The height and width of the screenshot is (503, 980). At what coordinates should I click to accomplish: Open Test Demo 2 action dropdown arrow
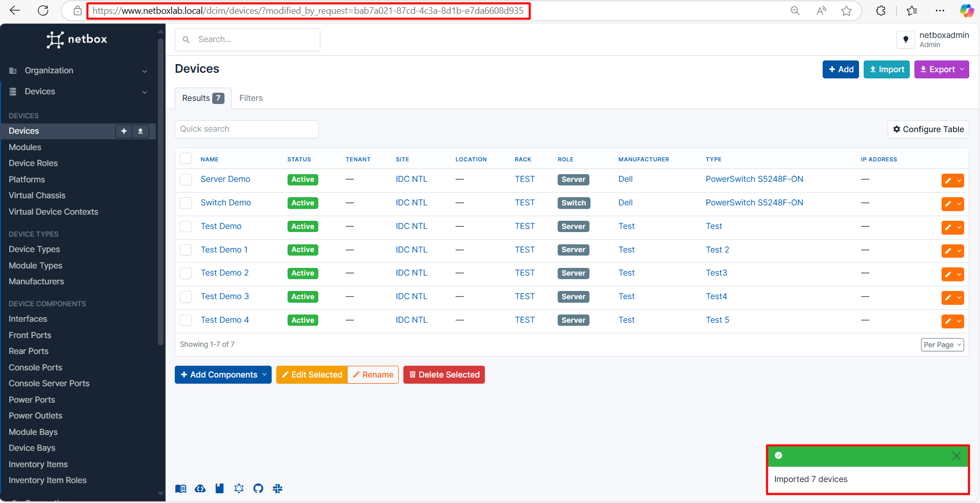click(x=959, y=274)
